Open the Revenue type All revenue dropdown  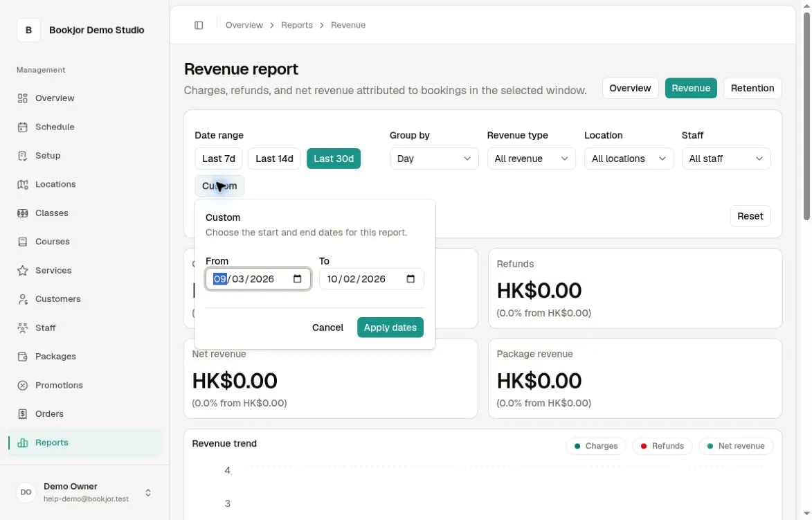[532, 159]
